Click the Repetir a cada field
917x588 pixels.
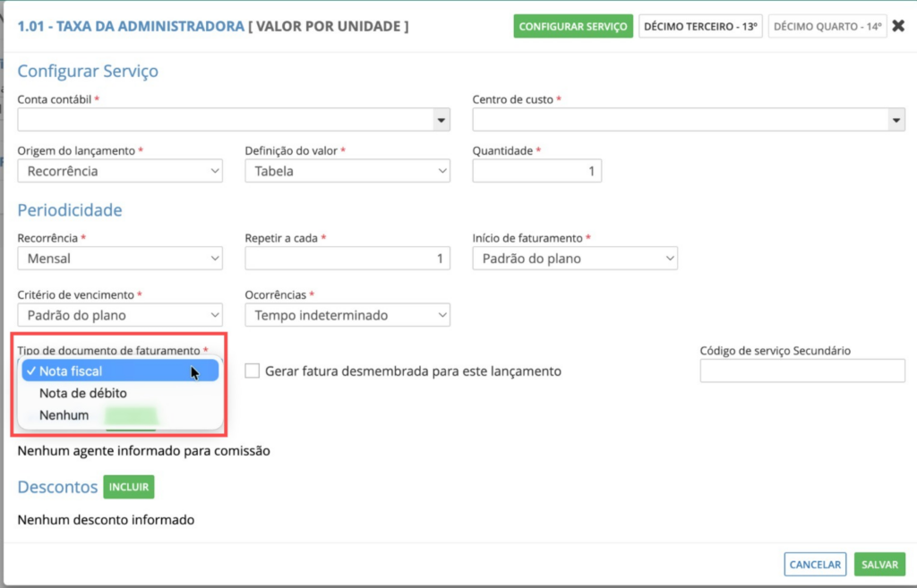tap(347, 259)
